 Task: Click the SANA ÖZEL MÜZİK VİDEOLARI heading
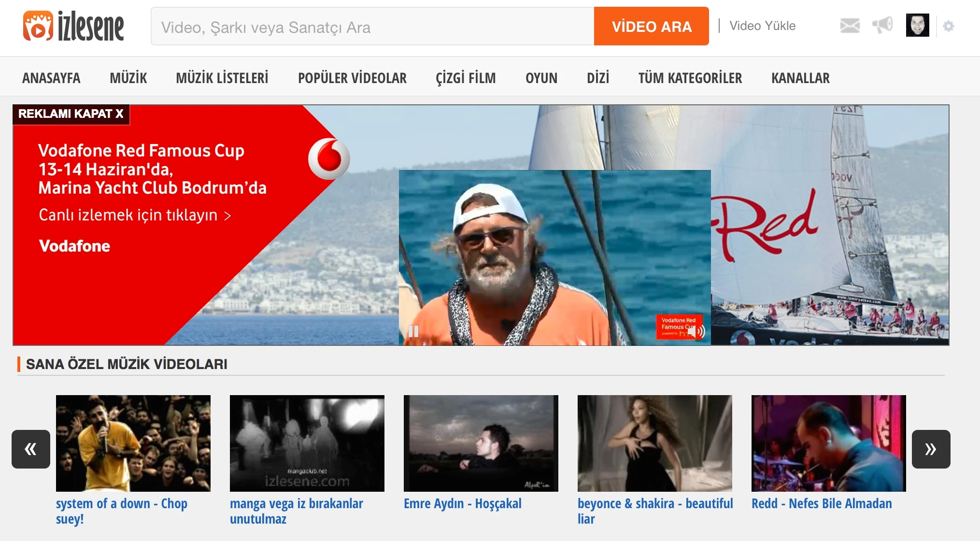tap(127, 364)
